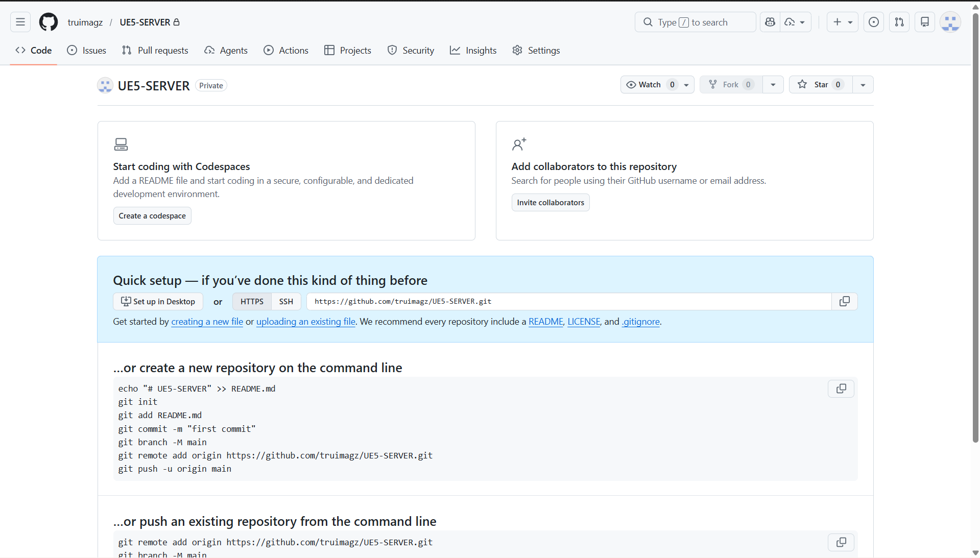Image resolution: width=980 pixels, height=558 pixels.
Task: Open the .gitignore link
Action: point(640,321)
